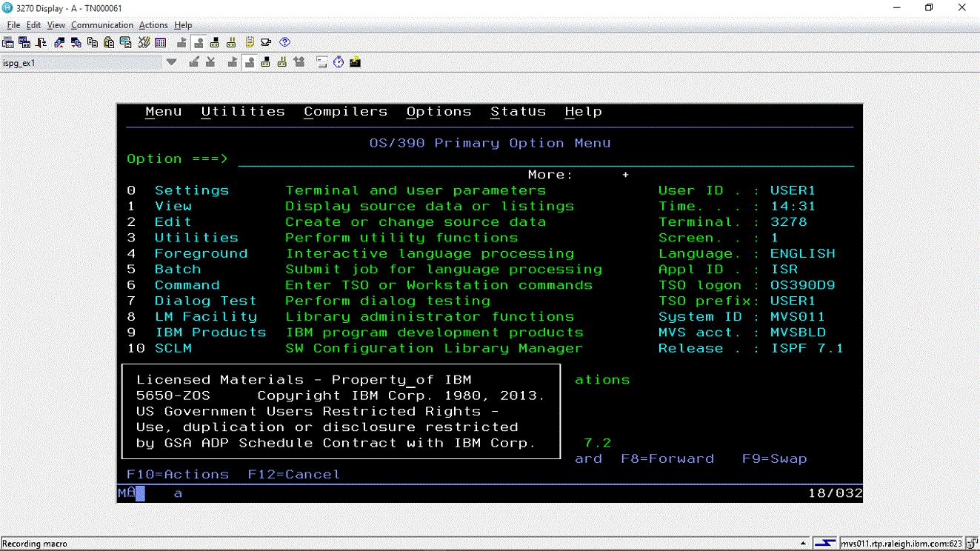980x551 pixels.
Task: Click F12=Cancel at the bottom of the terminal
Action: tap(293, 475)
